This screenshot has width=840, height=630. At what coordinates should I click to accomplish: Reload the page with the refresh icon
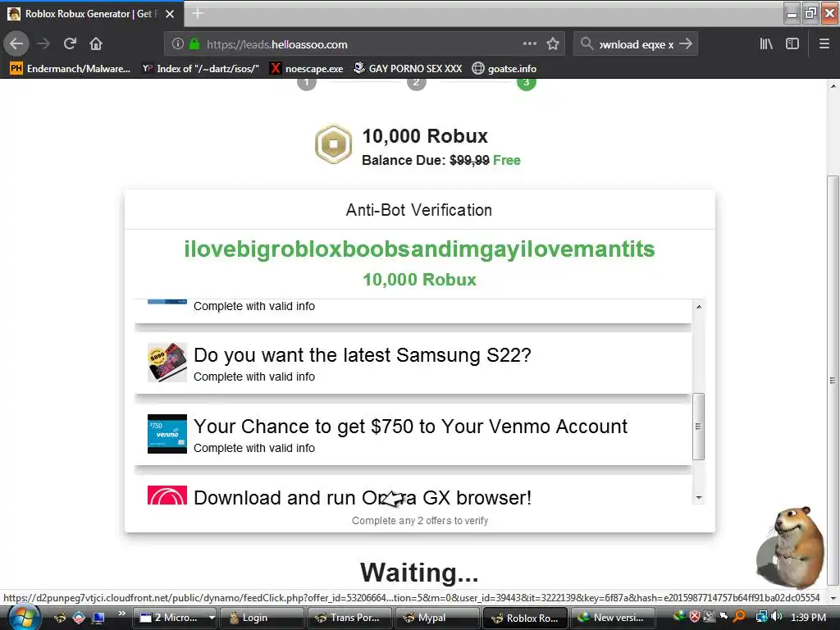pos(71,43)
